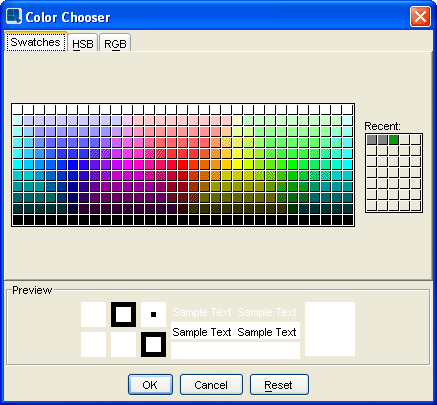Pick the pale yellow swatch in the second row

click(237, 121)
